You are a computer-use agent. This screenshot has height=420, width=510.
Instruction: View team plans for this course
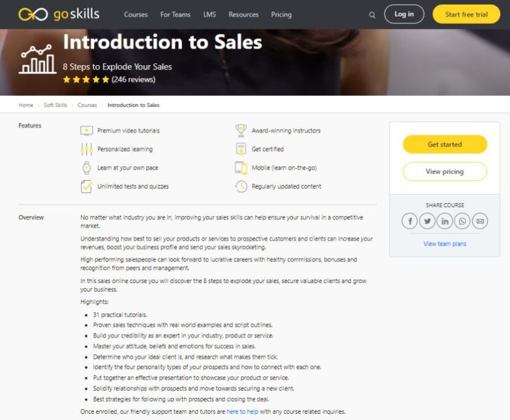(444, 244)
